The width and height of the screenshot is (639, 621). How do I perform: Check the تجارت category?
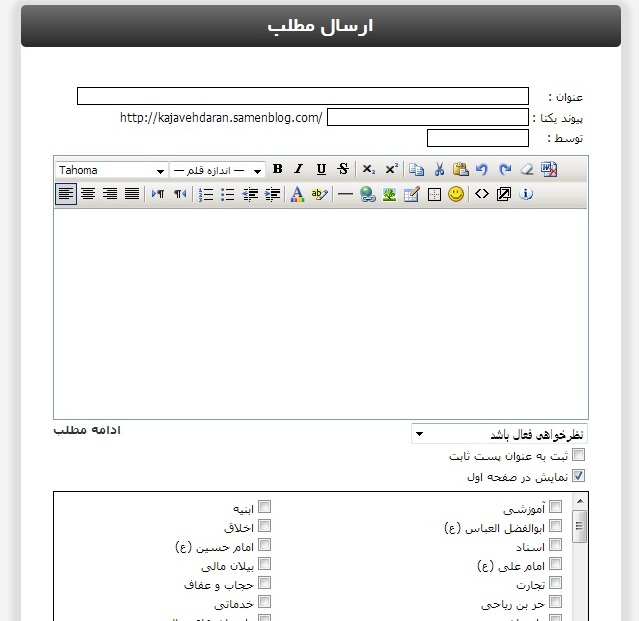click(x=555, y=583)
